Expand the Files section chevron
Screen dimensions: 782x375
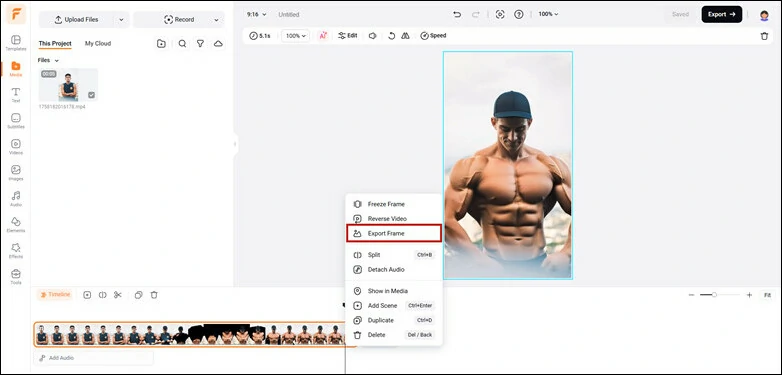pyautogui.click(x=56, y=60)
